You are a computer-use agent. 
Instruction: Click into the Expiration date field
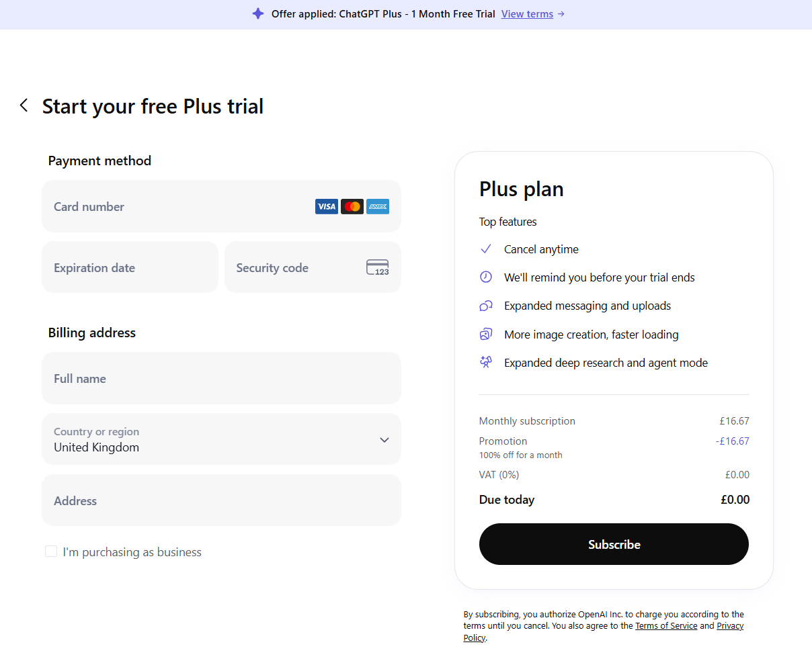(130, 267)
